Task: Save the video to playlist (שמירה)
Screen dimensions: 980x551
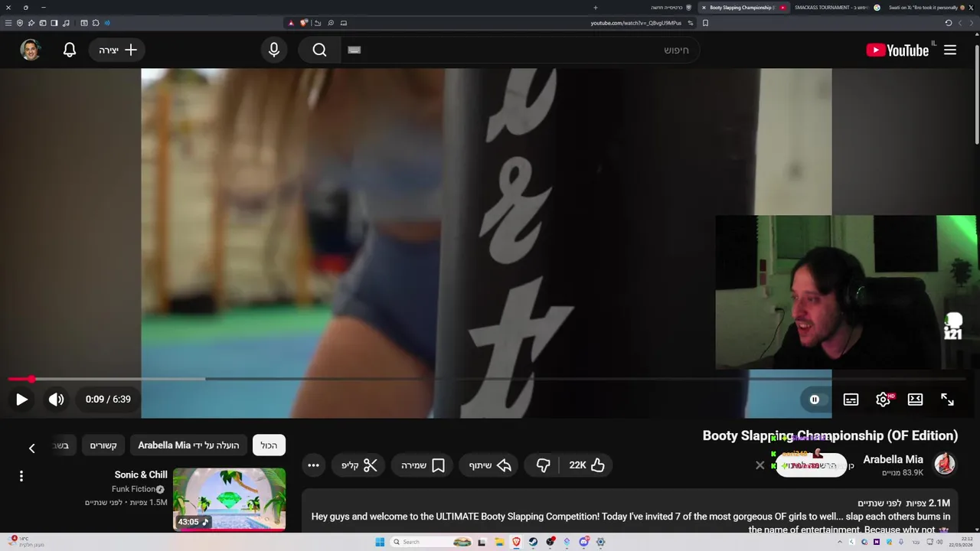Action: point(423,465)
